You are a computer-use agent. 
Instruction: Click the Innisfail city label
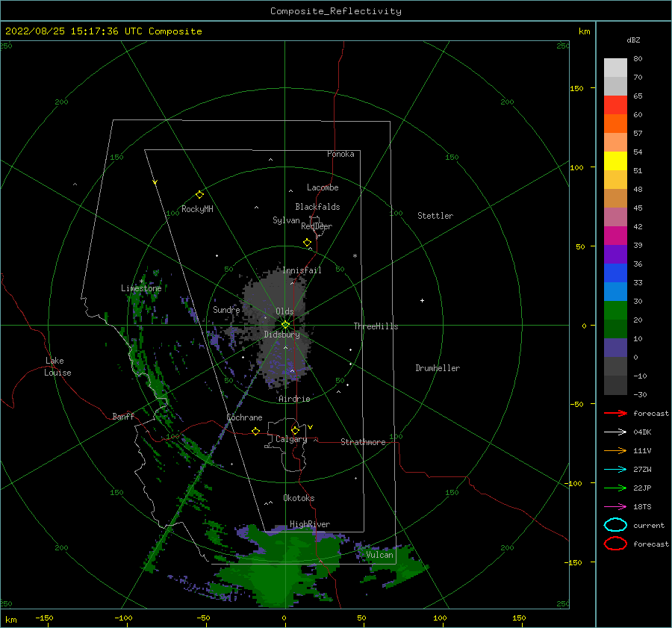click(x=302, y=270)
